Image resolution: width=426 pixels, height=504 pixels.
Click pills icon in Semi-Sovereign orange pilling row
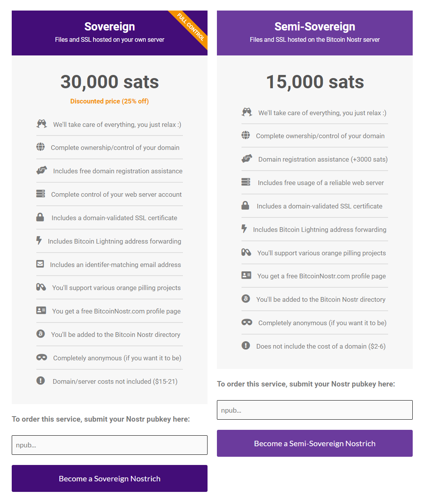click(246, 252)
